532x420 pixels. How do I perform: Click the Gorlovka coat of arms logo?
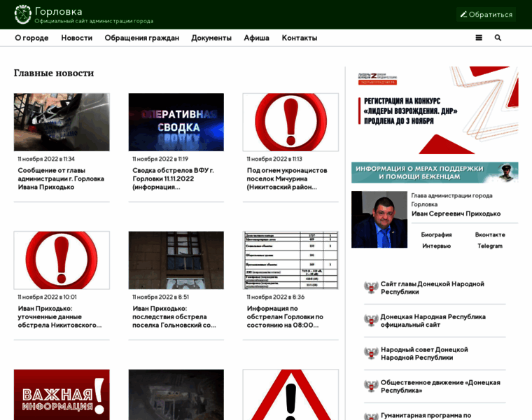[x=23, y=15]
